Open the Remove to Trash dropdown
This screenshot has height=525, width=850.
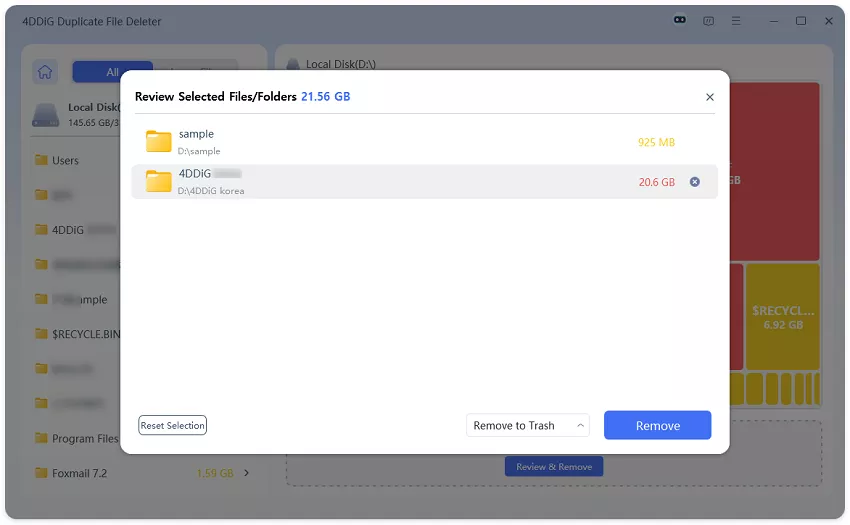click(x=527, y=425)
